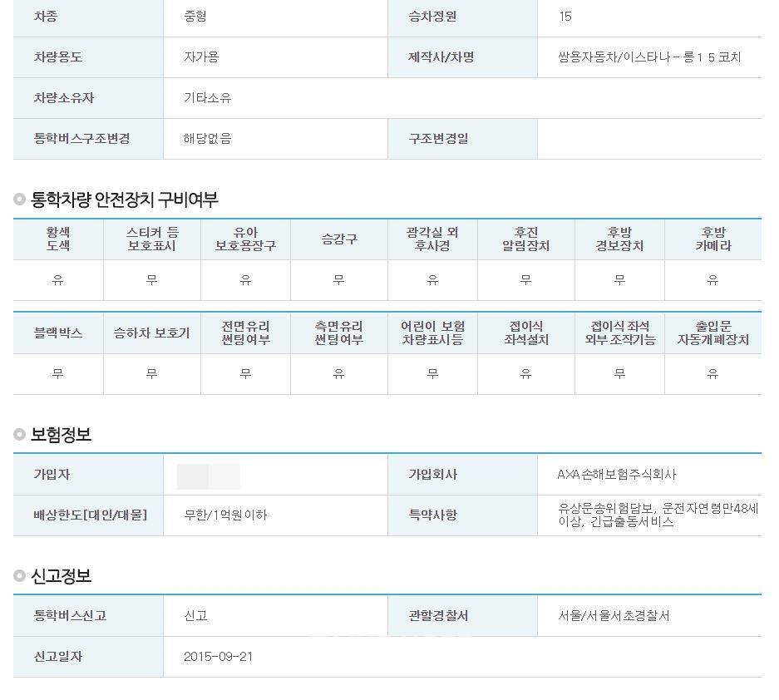Select the seating capacity value 15

(x=565, y=17)
